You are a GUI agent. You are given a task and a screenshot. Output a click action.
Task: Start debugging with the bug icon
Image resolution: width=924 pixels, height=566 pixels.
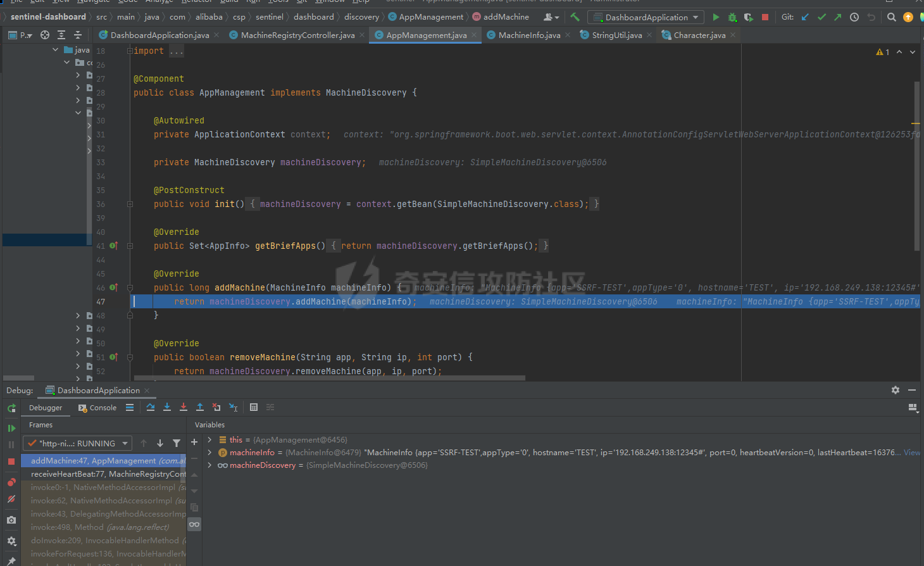pos(732,17)
